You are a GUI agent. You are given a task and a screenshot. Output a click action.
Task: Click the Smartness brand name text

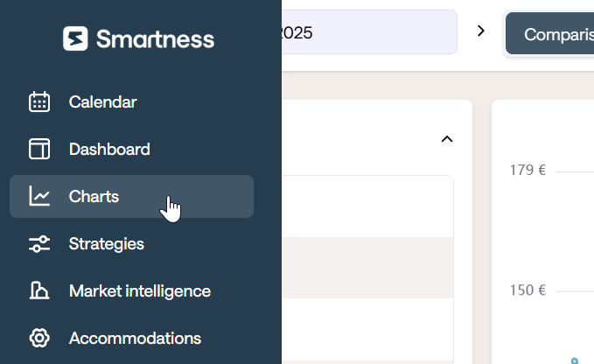(156, 39)
